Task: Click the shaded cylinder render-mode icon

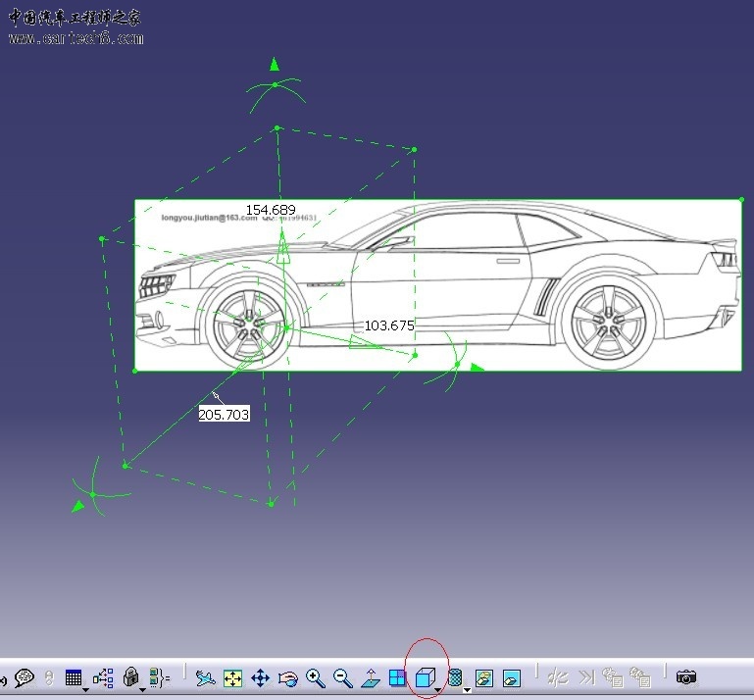Action: coord(455,677)
